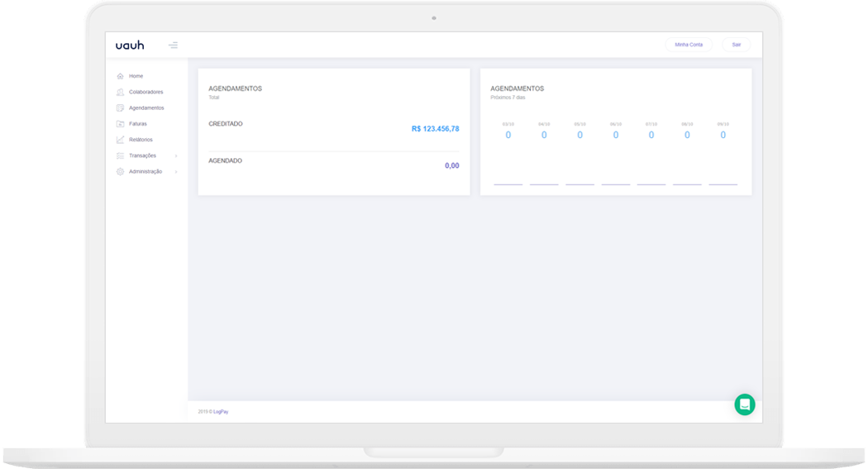Viewport: 868px width, 469px height.
Task: Click the Agendamentos calendar icon
Action: (120, 108)
